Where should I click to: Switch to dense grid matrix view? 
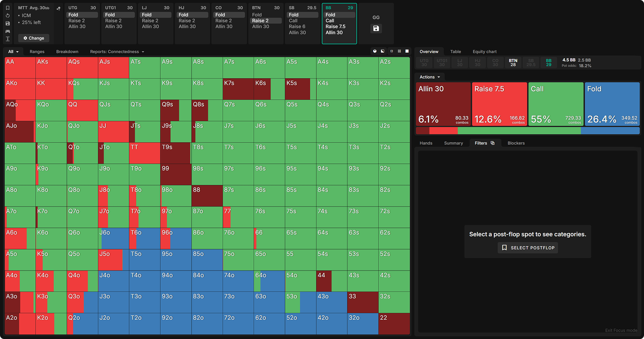(x=399, y=51)
